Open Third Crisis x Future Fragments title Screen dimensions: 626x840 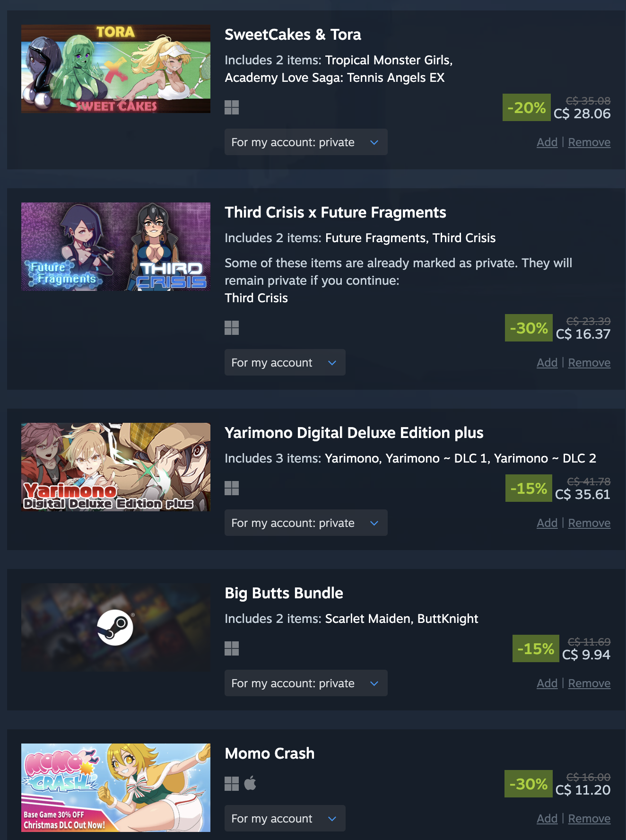335,212
